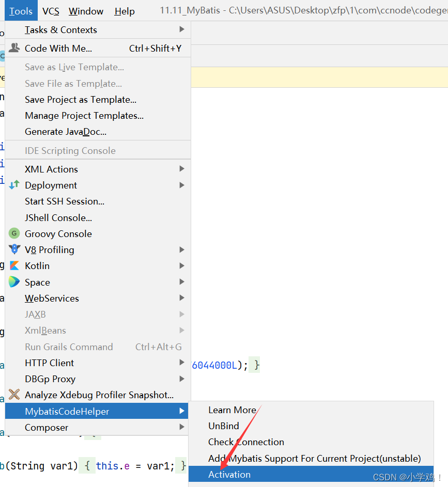The height and width of the screenshot is (487, 448).
Task: Choose V8 Profiling menu entry
Action: click(98, 250)
